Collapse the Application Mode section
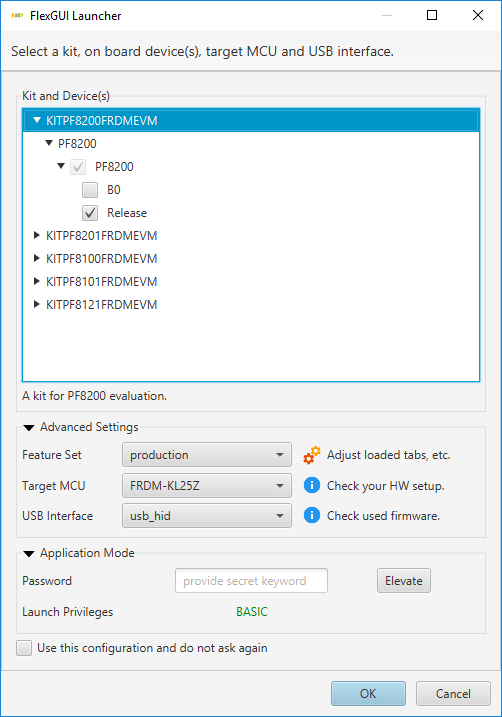 click(29, 554)
